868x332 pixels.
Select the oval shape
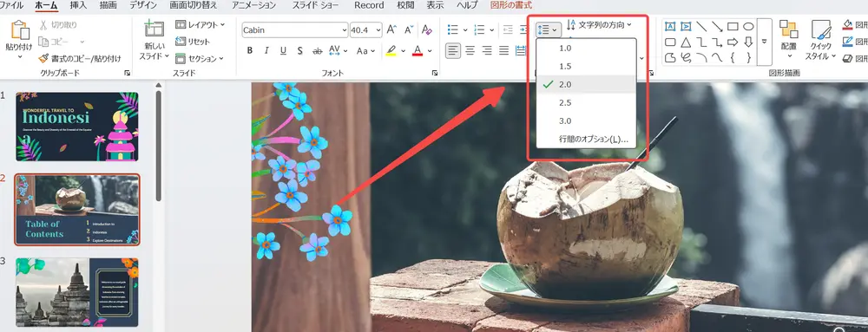748,27
